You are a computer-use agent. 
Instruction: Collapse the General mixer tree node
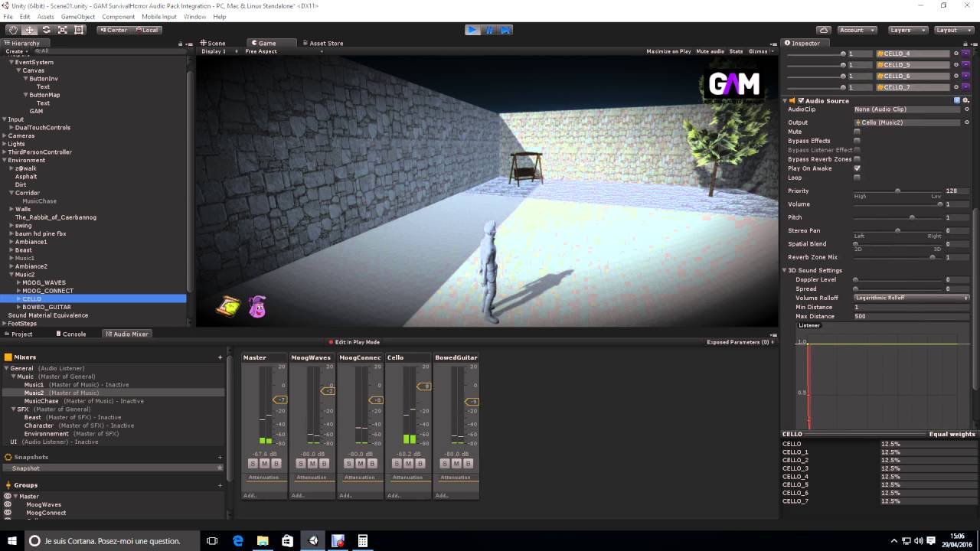pyautogui.click(x=6, y=368)
